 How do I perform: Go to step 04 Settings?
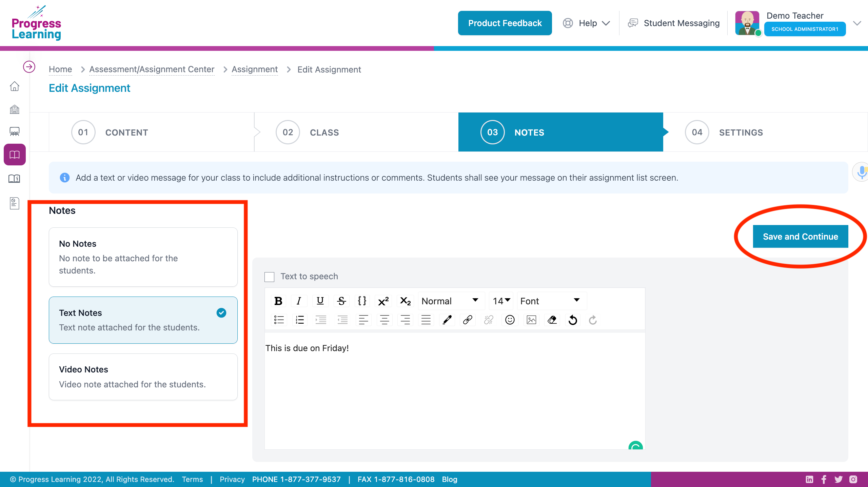tap(765, 132)
